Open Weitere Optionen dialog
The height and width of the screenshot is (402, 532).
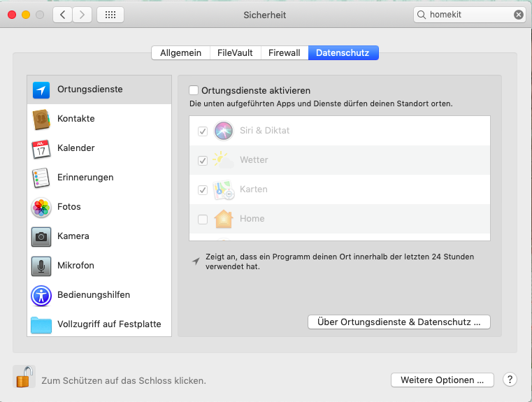tap(442, 380)
